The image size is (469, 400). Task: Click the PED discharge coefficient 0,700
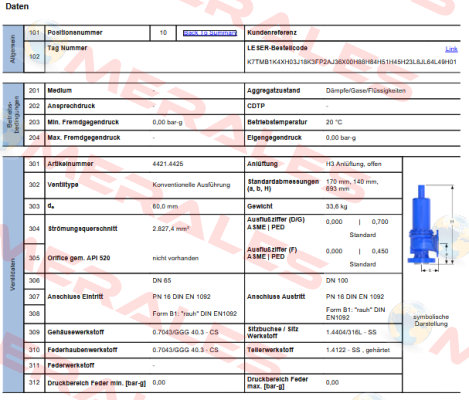pyautogui.click(x=380, y=222)
